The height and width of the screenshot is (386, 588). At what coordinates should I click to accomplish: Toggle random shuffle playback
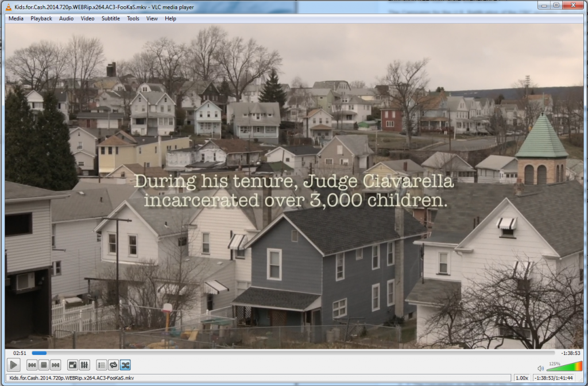pos(125,365)
